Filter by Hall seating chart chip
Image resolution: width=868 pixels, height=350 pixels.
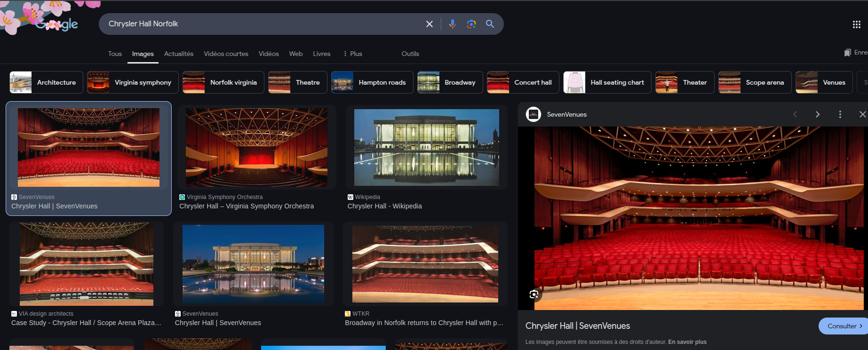point(607,82)
